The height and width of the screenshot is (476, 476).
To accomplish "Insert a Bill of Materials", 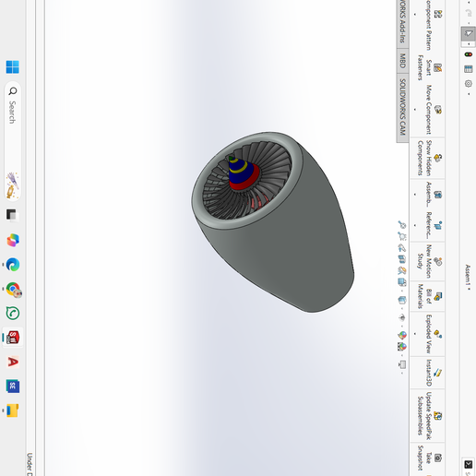I will (x=437, y=296).
